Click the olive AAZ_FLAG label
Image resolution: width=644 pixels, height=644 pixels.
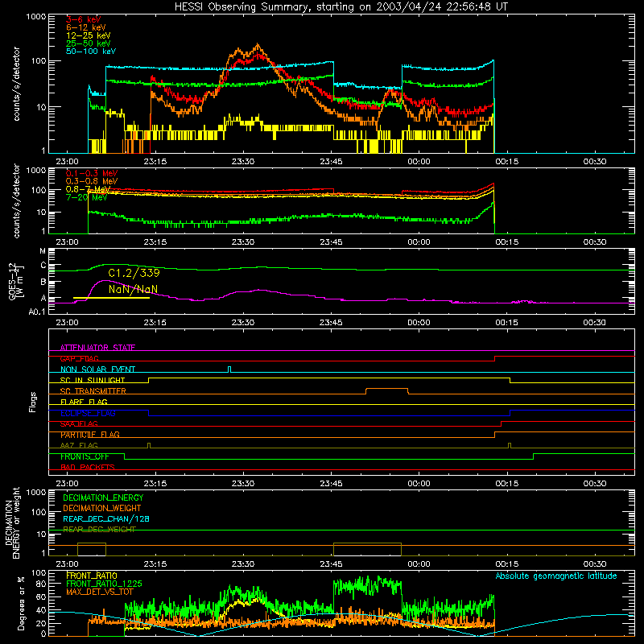[79, 446]
